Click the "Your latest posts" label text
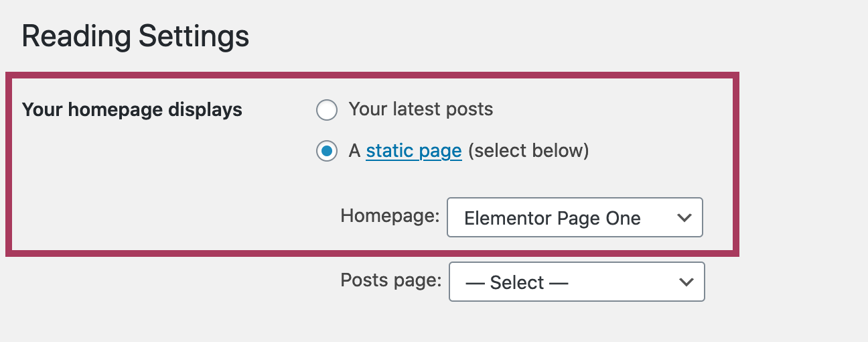Screen dimensions: 868x342 (x=421, y=109)
